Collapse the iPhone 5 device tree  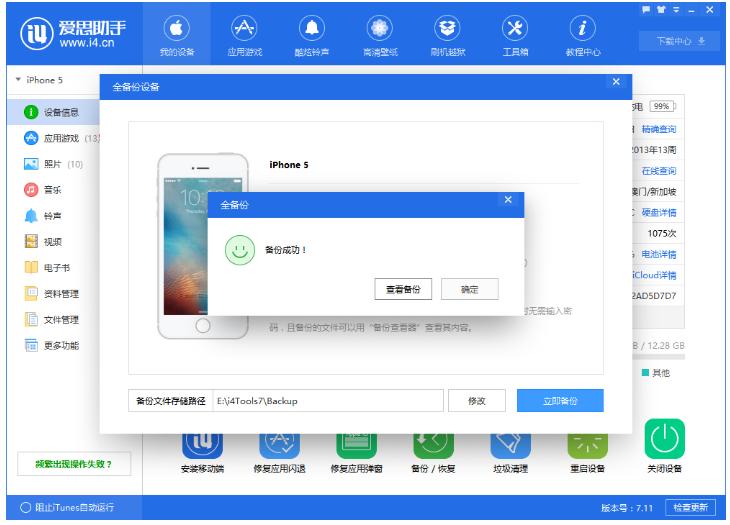[18, 80]
